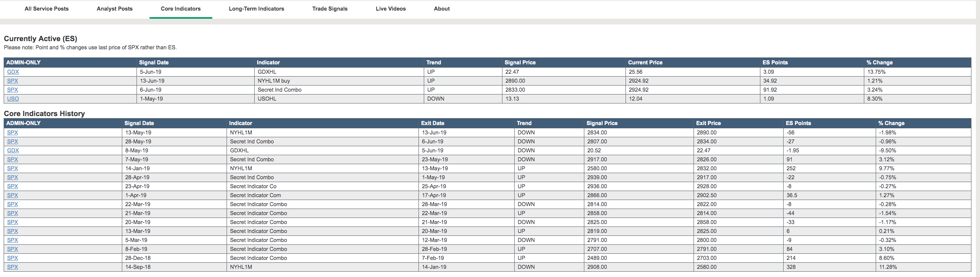980x277 pixels.
Task: Select the 9.77% change cell in history
Action: [x=924, y=168]
